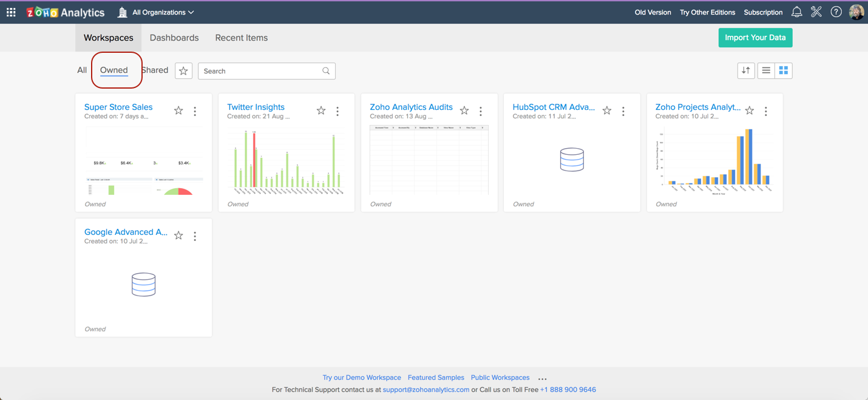
Task: Open the notifications bell
Action: coord(796,12)
